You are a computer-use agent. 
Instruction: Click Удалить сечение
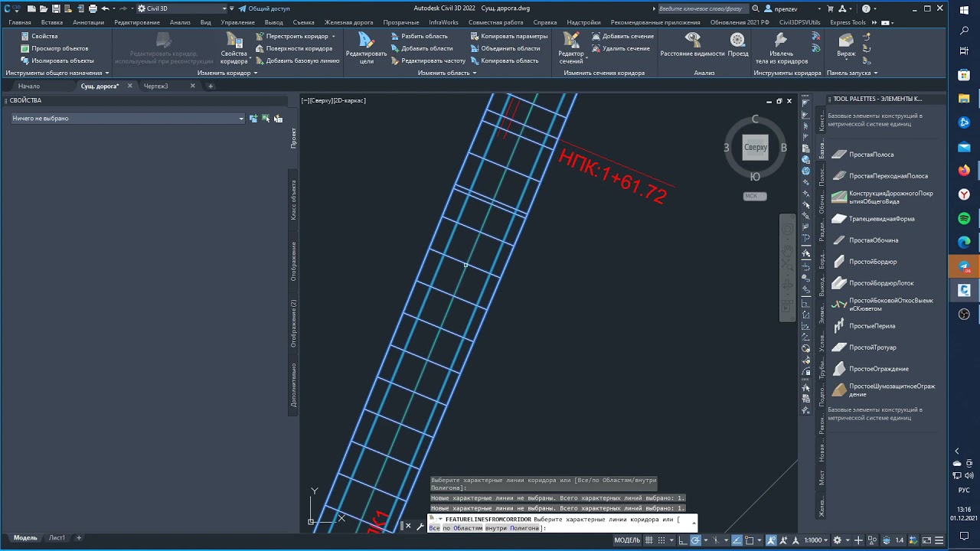click(x=620, y=48)
